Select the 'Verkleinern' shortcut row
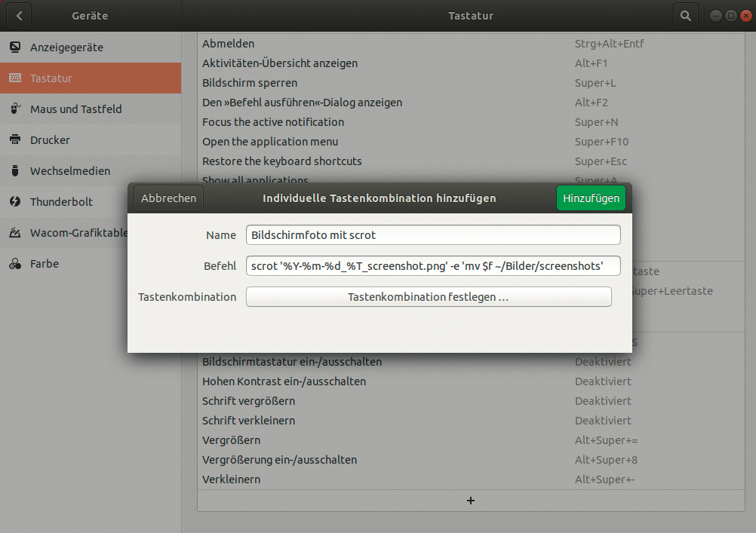This screenshot has height=533, width=756. click(x=471, y=479)
